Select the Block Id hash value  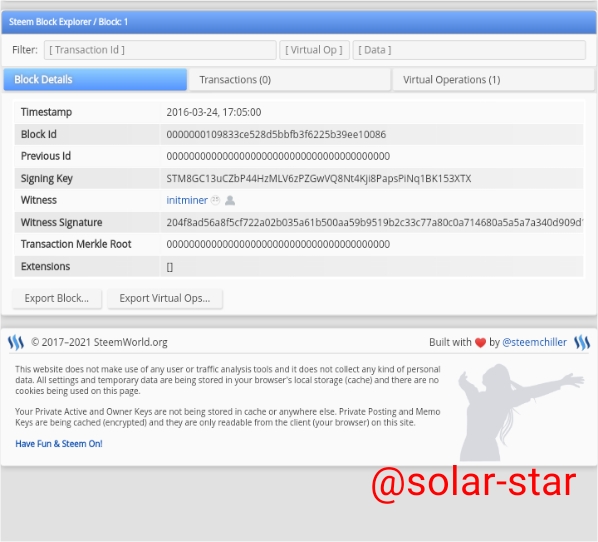click(x=276, y=134)
